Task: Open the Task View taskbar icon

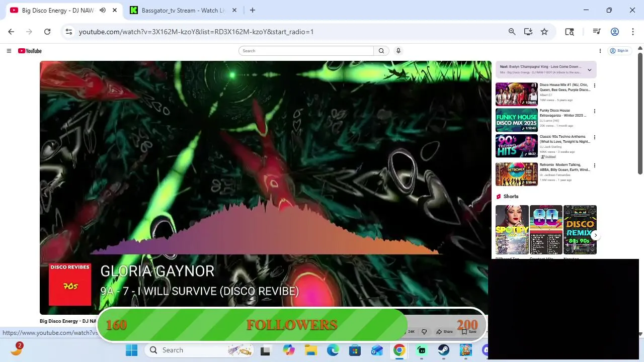Action: point(265,350)
